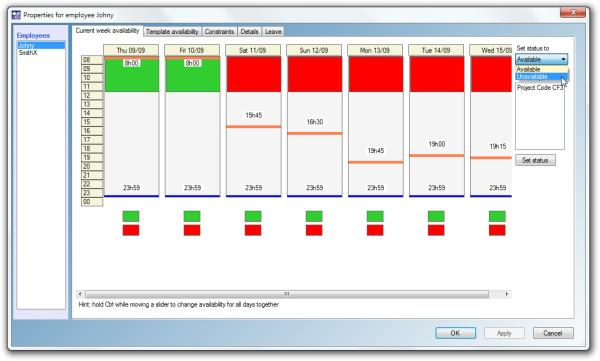Viewport: 600px width, 361px height.
Task: Click red swatch under Tue 14/09
Action: click(x=436, y=230)
